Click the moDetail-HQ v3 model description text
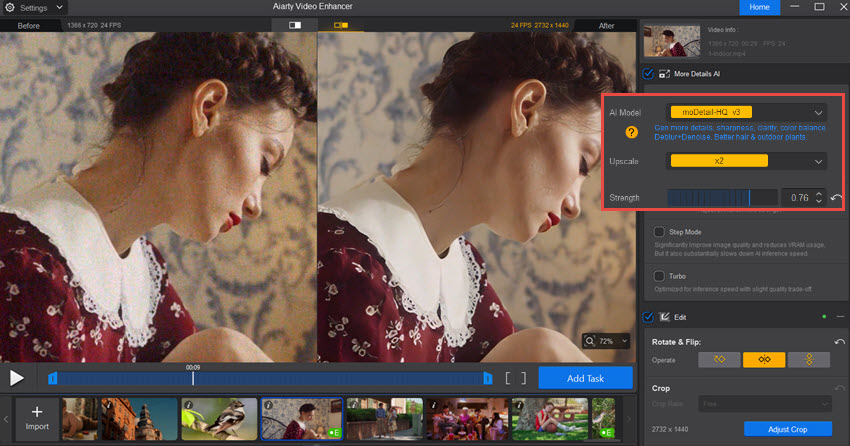This screenshot has width=850, height=446. tap(739, 132)
